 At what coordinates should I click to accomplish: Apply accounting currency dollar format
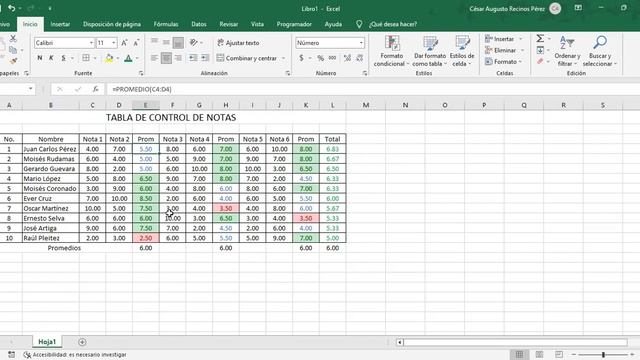coord(301,58)
